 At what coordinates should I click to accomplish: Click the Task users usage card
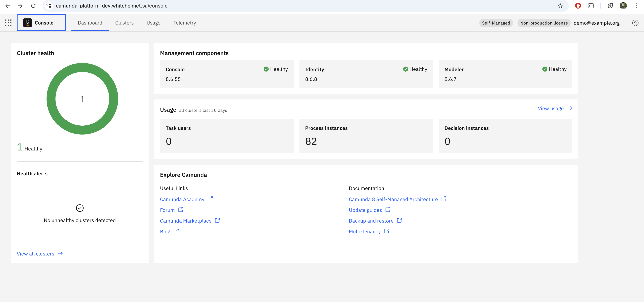click(x=226, y=136)
